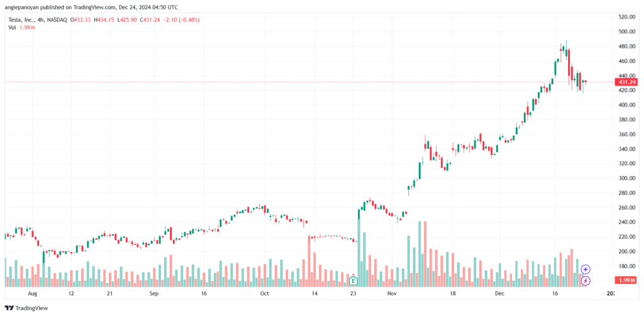Image resolution: width=644 pixels, height=316 pixels.
Task: Click the red 431.24 current price label
Action: tap(626, 82)
